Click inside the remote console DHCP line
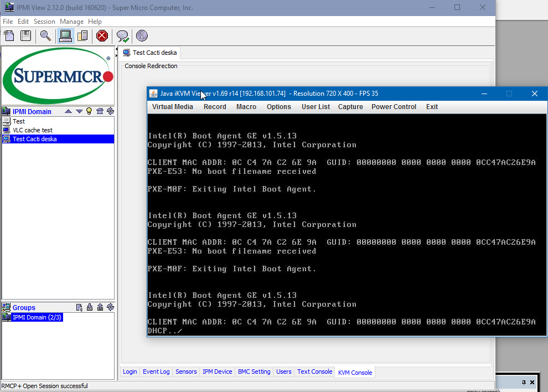This screenshot has width=548, height=392. [x=165, y=331]
